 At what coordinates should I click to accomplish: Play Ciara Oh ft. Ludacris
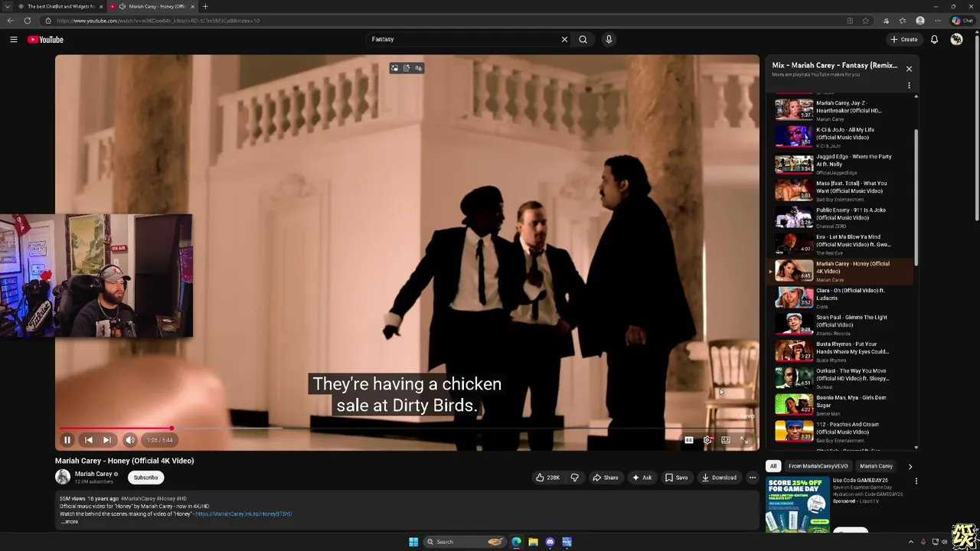[841, 297]
